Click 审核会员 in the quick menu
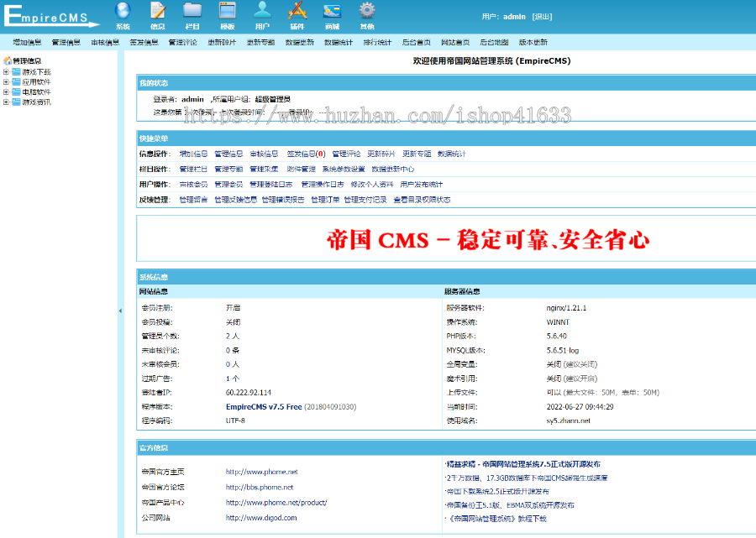The image size is (756, 538). (193, 185)
